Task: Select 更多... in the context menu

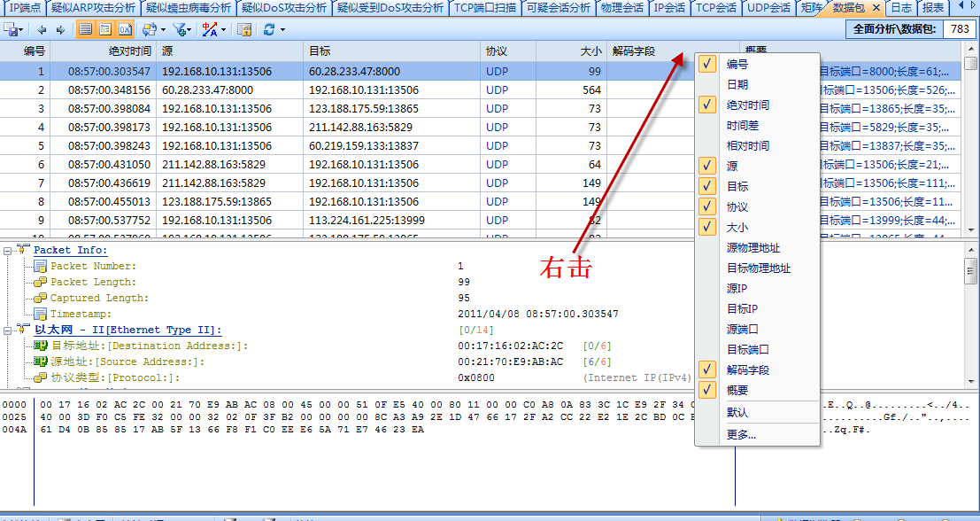Action: click(x=741, y=434)
